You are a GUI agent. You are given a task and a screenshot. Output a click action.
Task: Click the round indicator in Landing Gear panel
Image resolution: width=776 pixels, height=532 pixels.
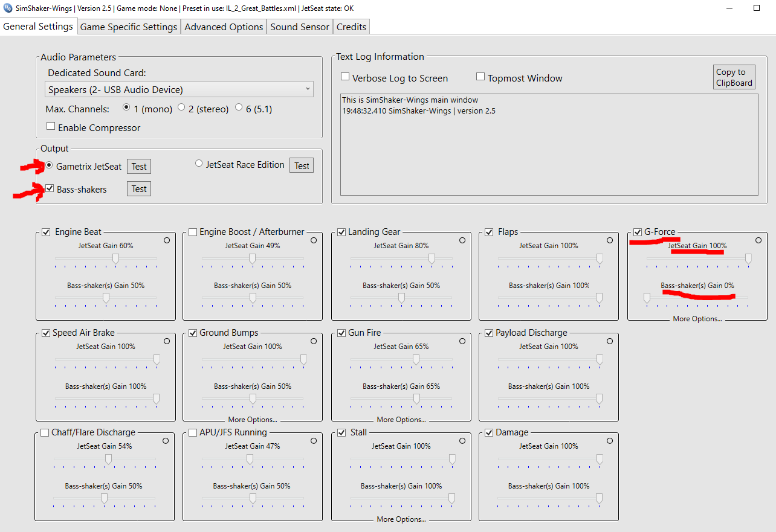462,240
